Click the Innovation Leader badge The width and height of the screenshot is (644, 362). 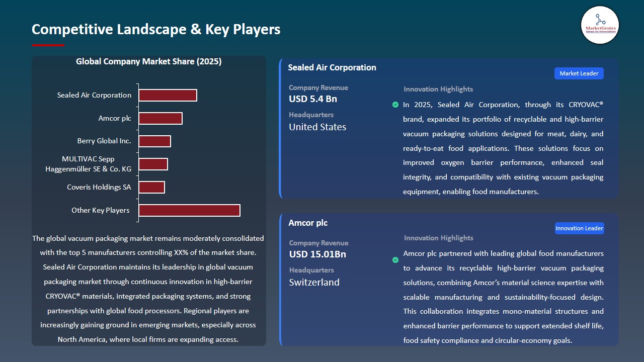click(x=579, y=228)
